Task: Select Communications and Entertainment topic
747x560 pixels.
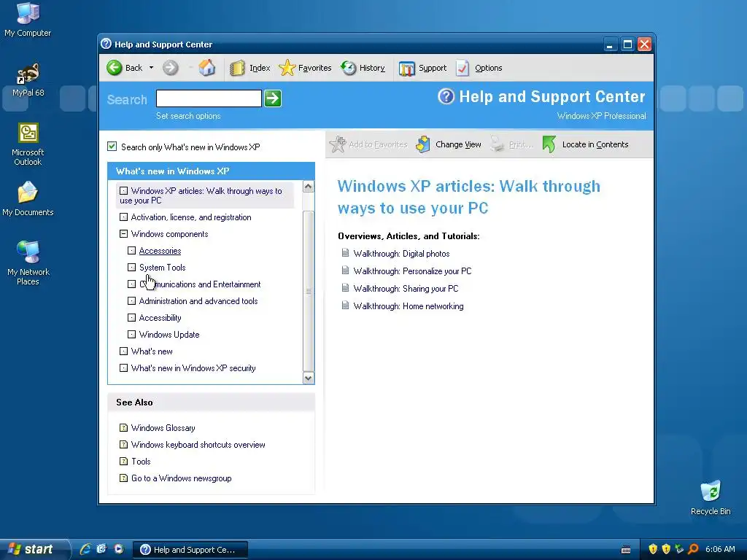Action: tap(200, 284)
